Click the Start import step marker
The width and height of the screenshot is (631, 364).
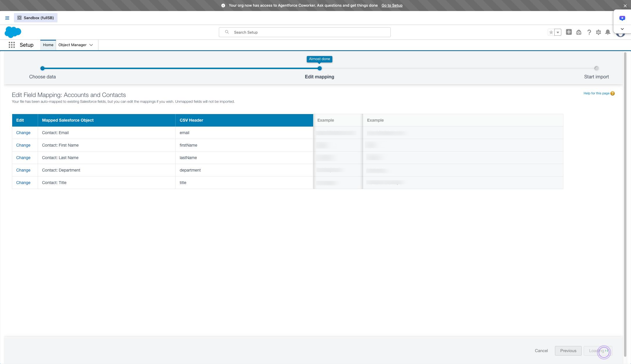pos(596,69)
